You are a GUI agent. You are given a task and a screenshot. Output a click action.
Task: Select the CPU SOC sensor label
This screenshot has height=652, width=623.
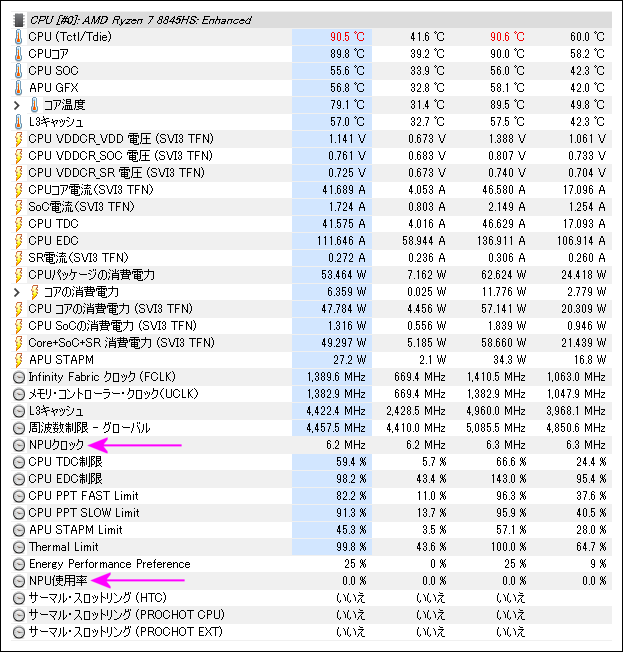[53, 71]
